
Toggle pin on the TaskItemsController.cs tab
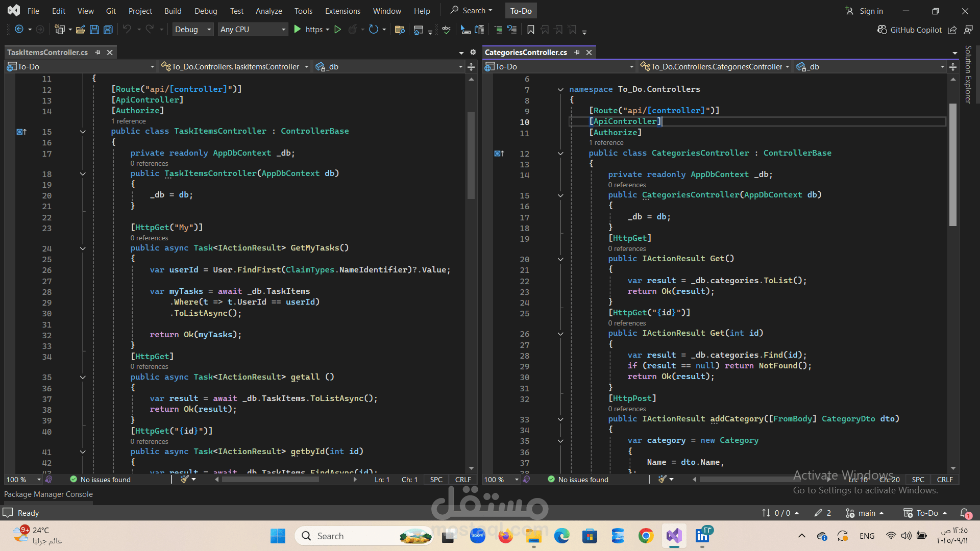click(x=97, y=52)
